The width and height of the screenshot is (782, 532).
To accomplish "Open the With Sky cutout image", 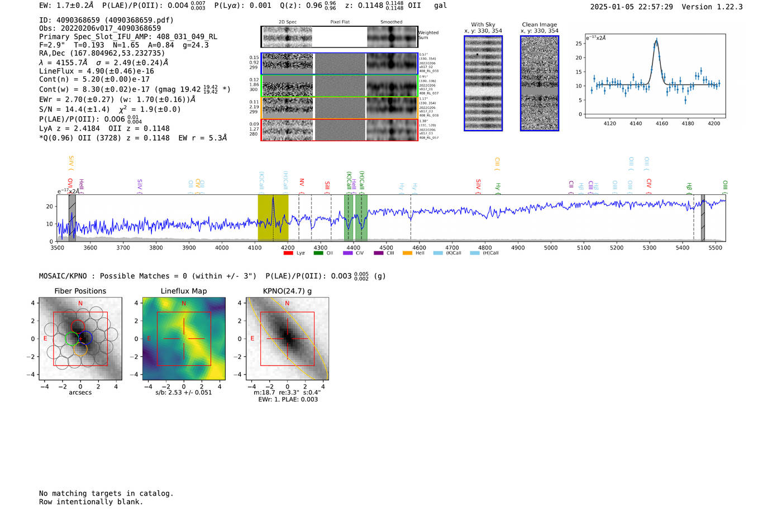I will point(483,83).
